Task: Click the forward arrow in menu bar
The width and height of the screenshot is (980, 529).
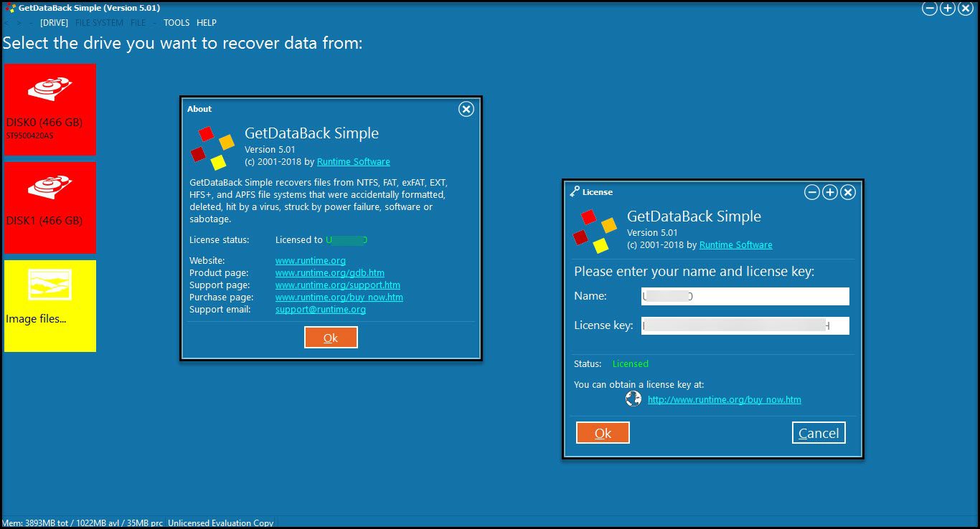Action: tap(19, 23)
